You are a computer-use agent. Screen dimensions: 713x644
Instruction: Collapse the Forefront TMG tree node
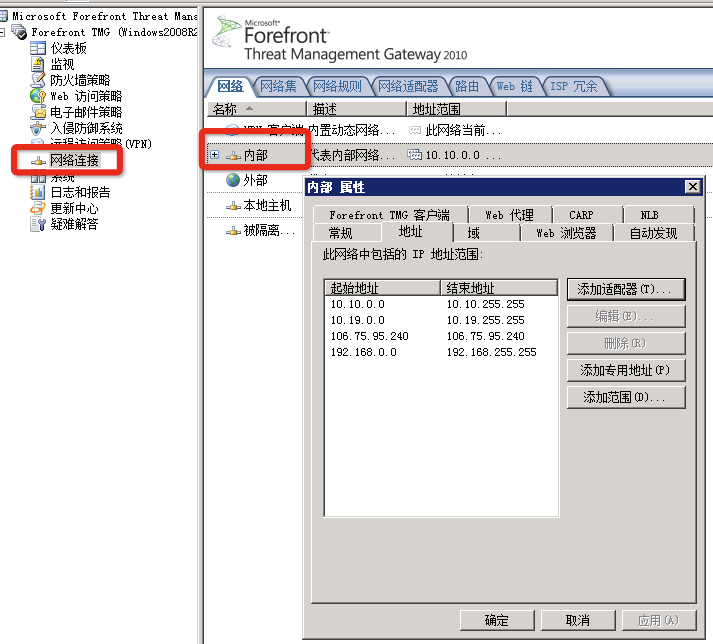(2, 32)
